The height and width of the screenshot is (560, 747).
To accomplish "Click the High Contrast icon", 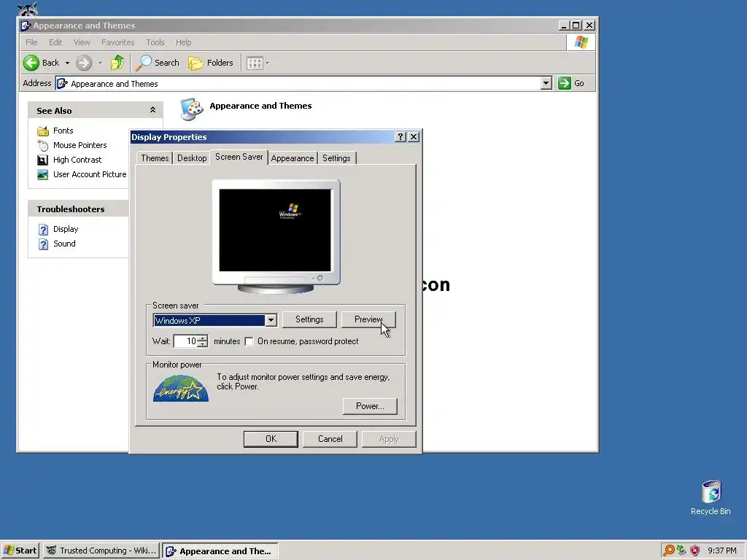I will [43, 160].
